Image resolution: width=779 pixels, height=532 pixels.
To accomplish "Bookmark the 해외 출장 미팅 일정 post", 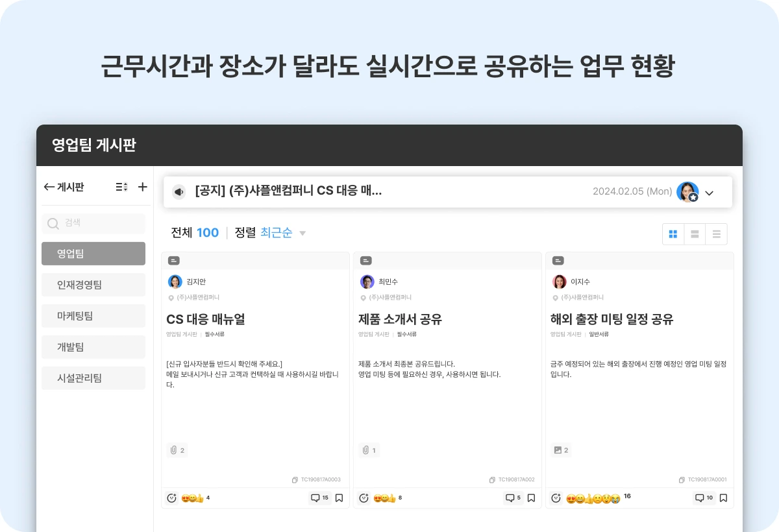I will (723, 498).
